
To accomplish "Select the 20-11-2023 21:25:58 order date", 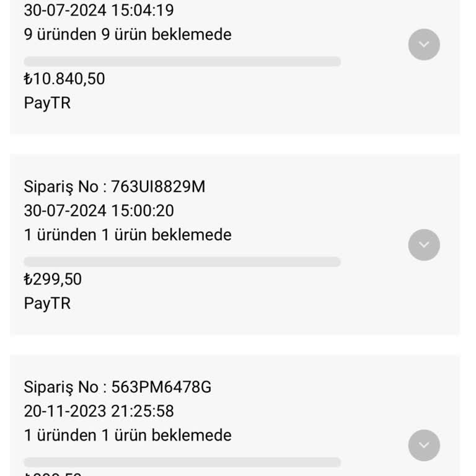I will pos(99,411).
